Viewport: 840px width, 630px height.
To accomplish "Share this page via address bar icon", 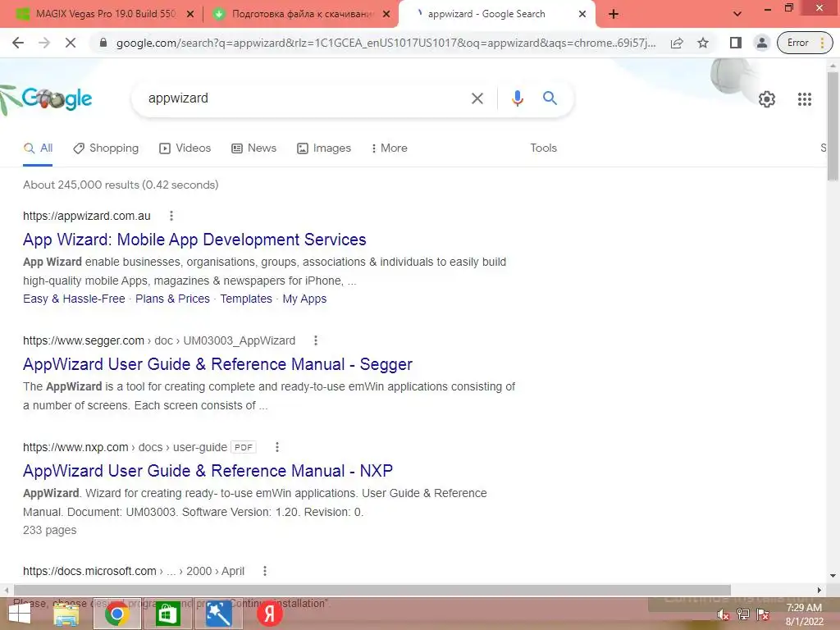I will (x=677, y=43).
